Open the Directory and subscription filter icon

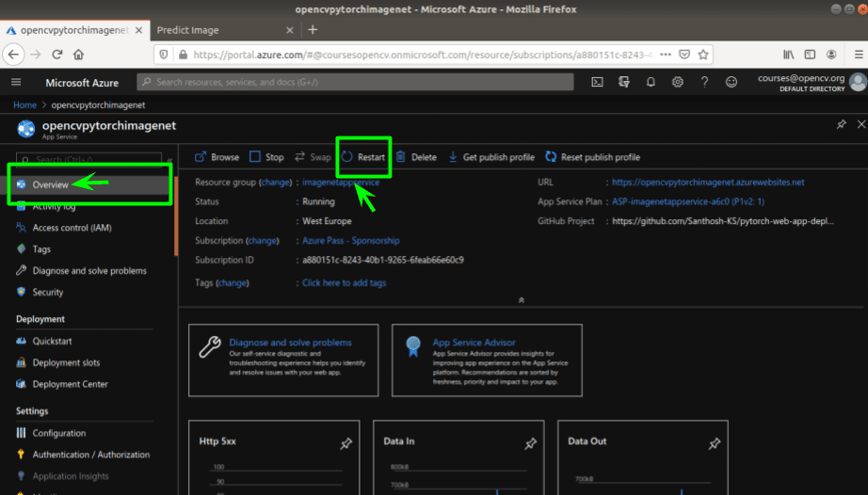[x=624, y=82]
